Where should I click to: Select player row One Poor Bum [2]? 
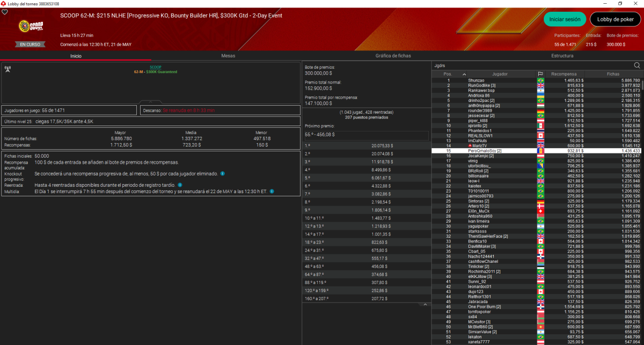coord(536,307)
